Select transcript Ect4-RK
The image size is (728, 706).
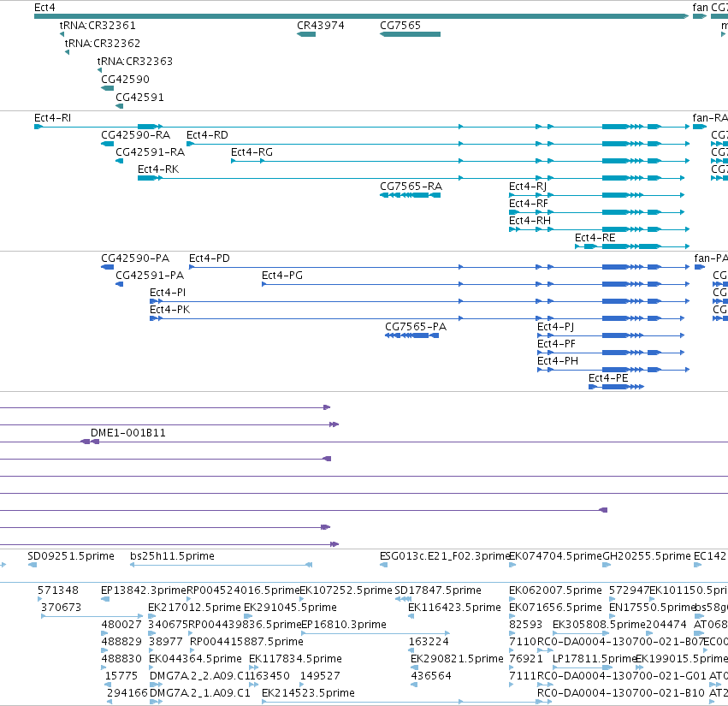(x=411, y=178)
